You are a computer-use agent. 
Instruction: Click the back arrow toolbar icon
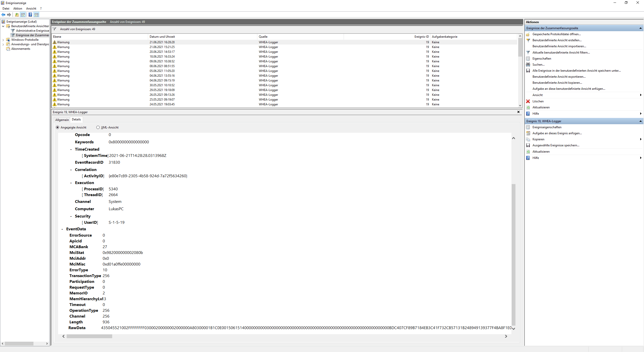pos(3,15)
